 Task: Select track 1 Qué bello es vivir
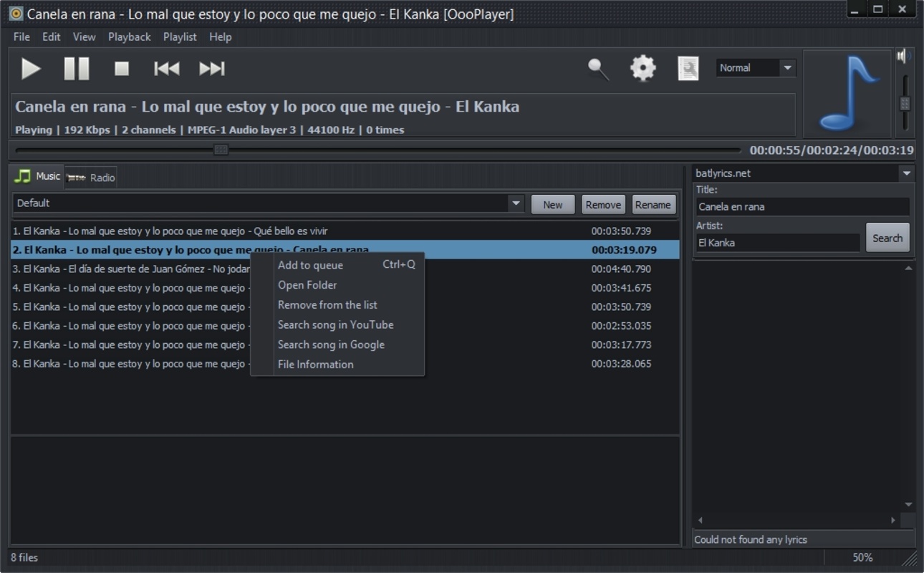point(345,231)
